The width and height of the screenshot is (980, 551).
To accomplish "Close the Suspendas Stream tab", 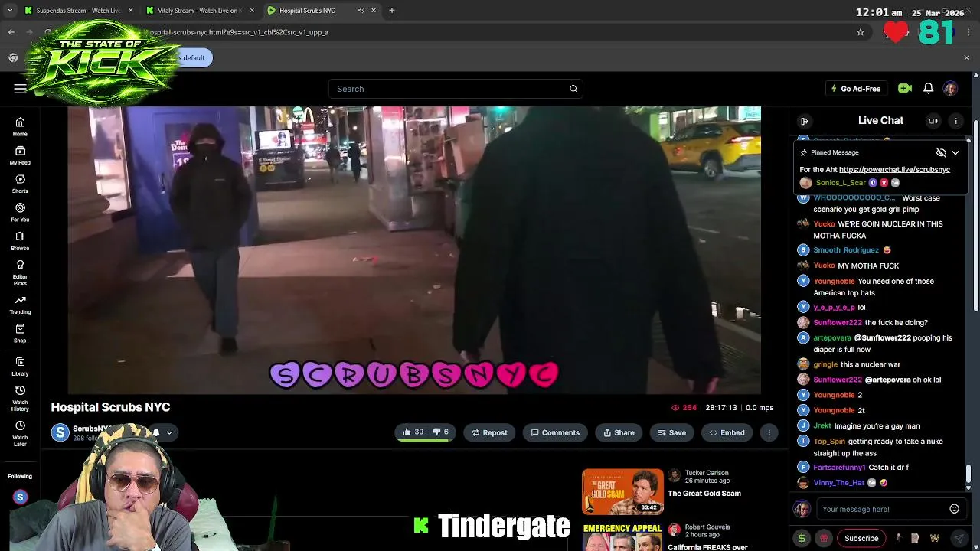I will tap(130, 11).
